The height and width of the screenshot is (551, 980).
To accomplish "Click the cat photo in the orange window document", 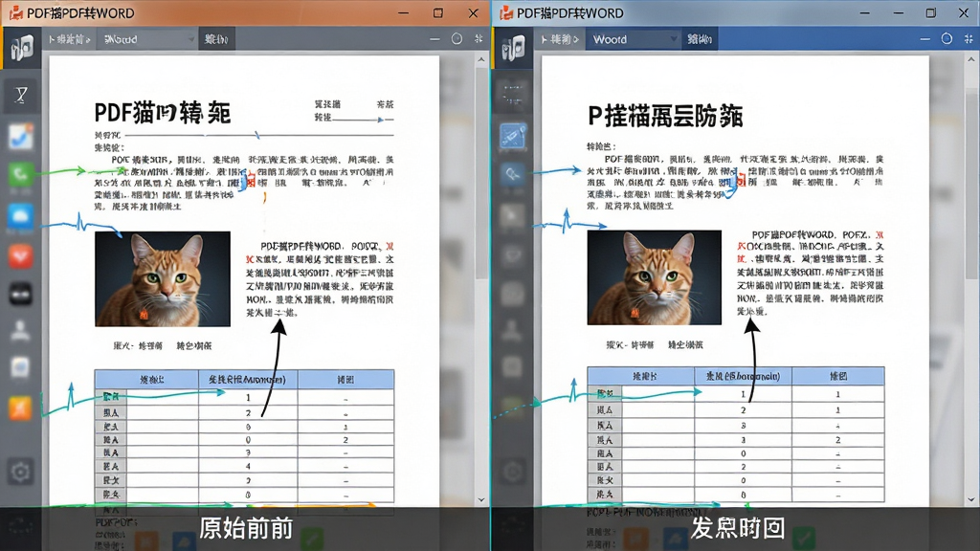I will click(163, 278).
